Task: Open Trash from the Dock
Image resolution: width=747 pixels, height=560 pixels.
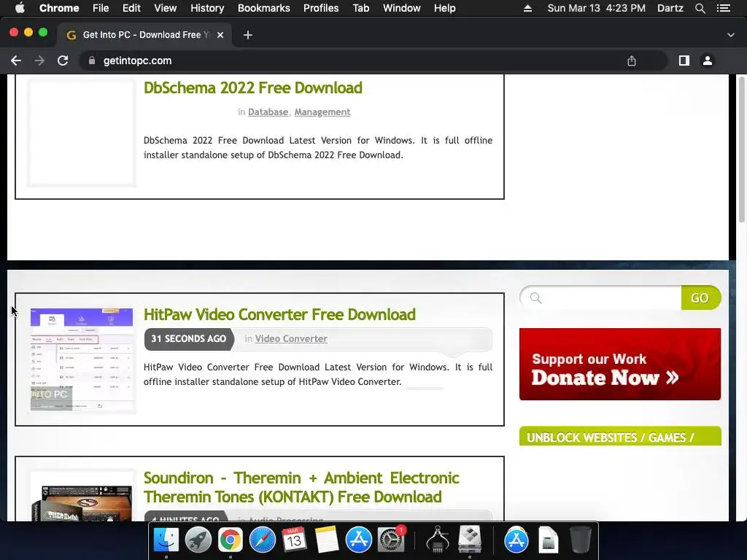Action: click(580, 540)
